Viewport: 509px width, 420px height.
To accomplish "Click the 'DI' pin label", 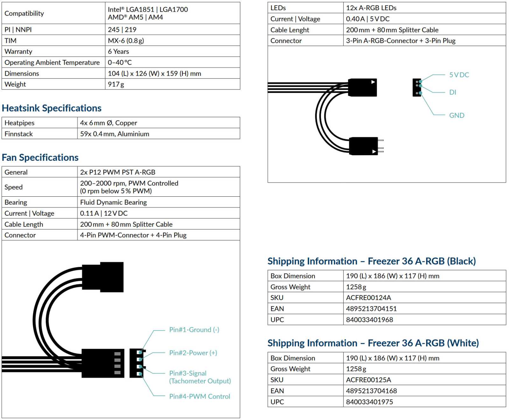I will (x=453, y=92).
